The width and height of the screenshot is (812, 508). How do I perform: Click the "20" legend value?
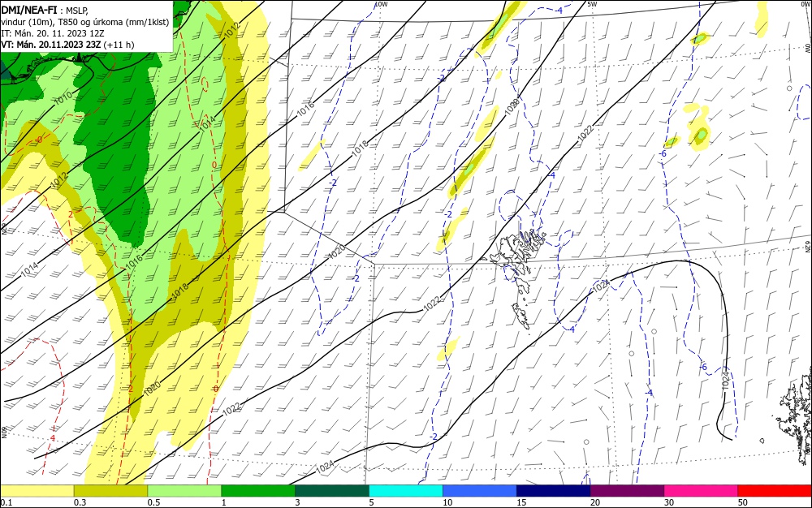(x=595, y=503)
